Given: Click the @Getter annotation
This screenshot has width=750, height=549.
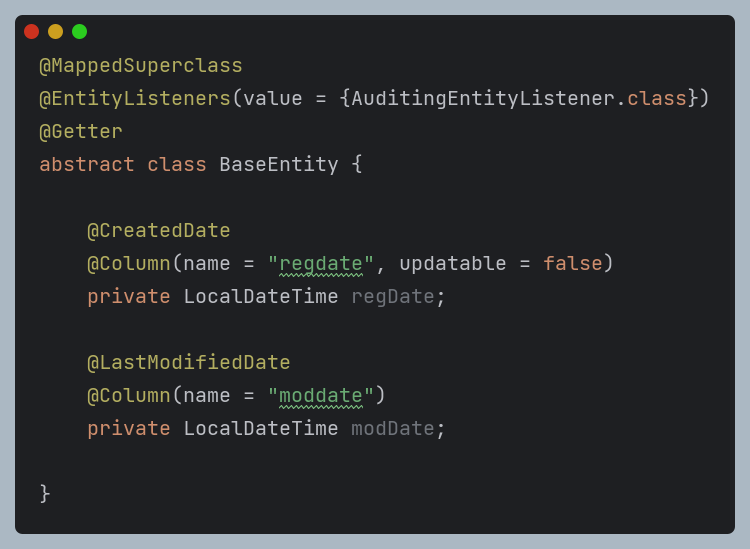Looking at the screenshot, I should [81, 132].
